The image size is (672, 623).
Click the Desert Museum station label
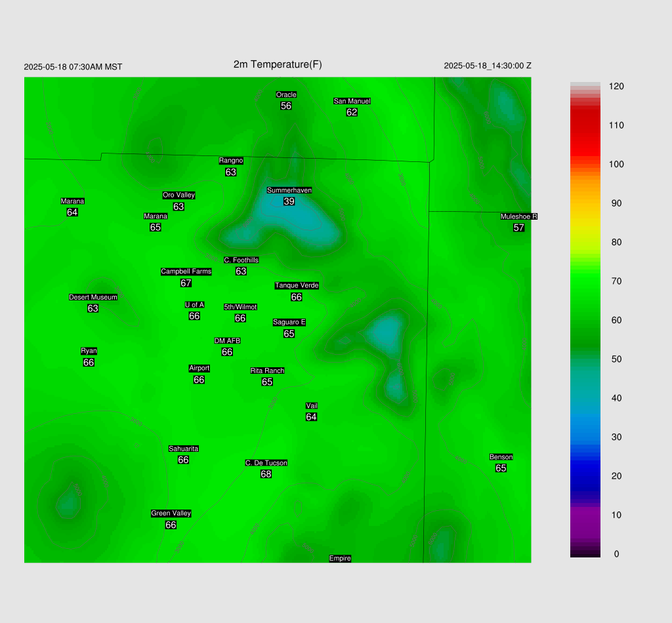[93, 297]
